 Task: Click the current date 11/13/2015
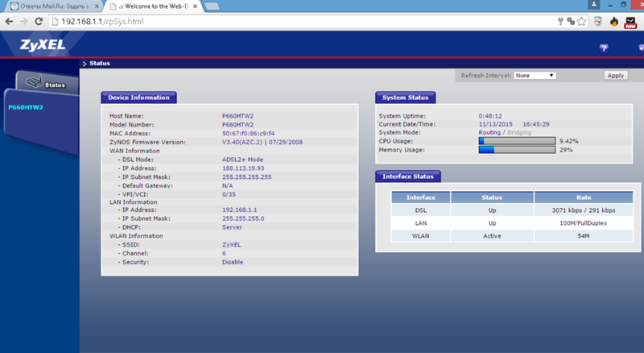click(495, 124)
